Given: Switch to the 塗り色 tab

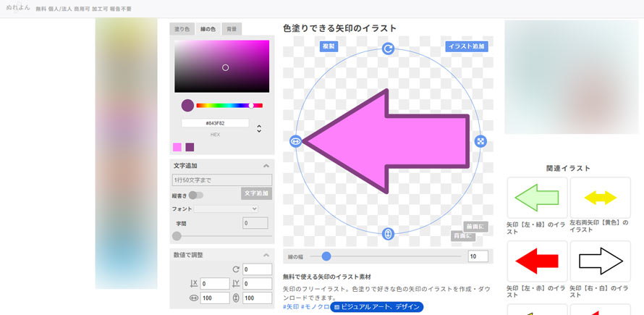Looking at the screenshot, I should point(182,29).
